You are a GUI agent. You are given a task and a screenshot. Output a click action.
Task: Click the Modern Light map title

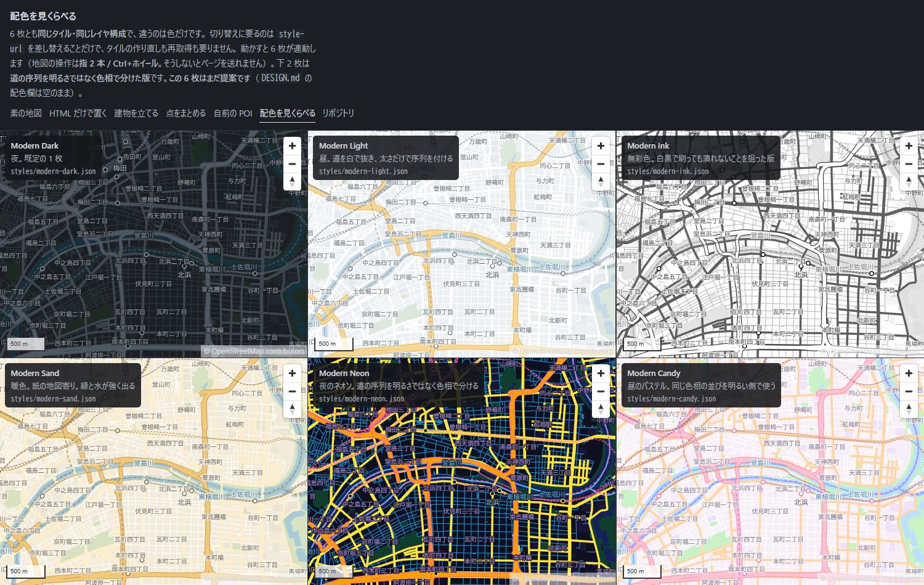[343, 146]
